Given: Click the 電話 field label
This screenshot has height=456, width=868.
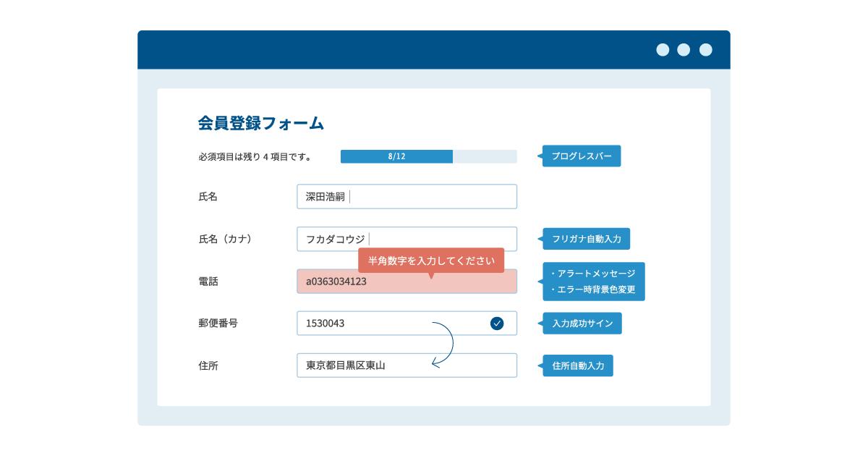Looking at the screenshot, I should click(208, 282).
